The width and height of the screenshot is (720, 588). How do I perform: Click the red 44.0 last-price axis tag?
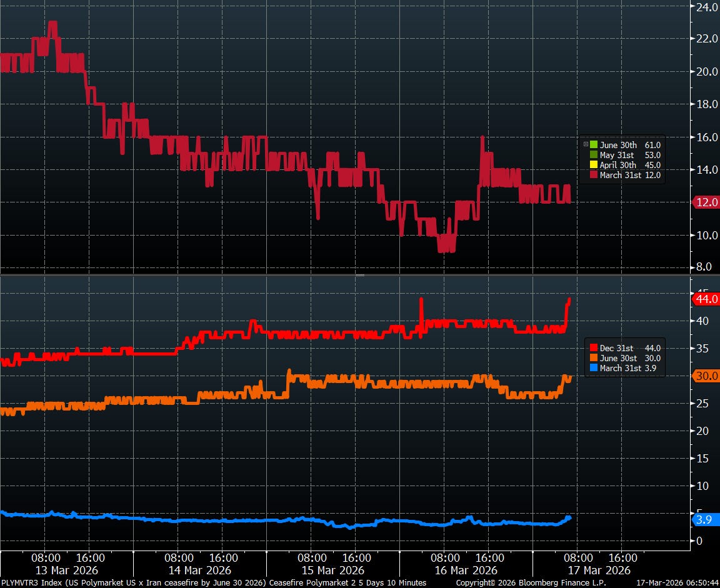[706, 299]
